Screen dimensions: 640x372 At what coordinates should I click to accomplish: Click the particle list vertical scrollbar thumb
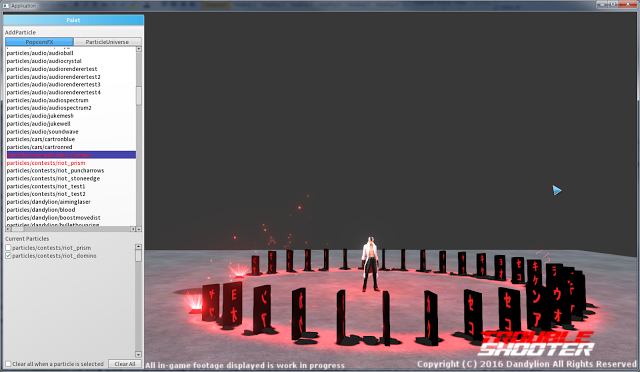click(139, 96)
